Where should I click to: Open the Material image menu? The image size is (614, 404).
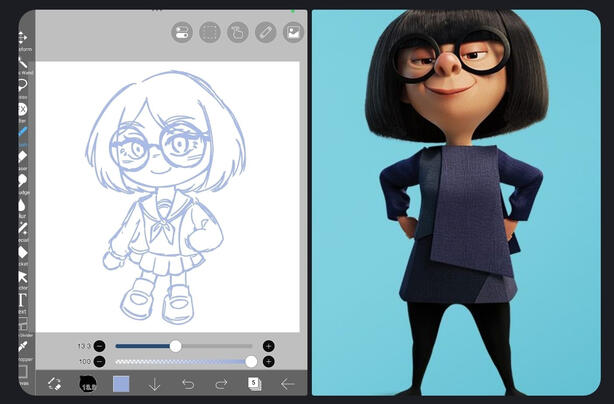click(293, 32)
